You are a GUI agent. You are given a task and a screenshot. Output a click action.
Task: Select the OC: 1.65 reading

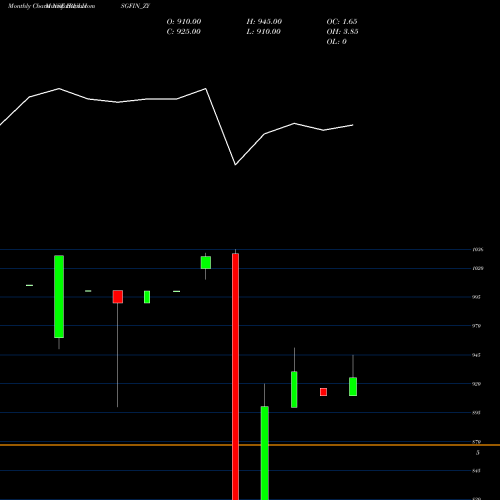(342, 22)
